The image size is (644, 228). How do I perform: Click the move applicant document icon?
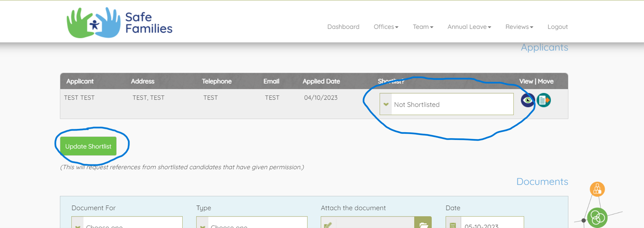pyautogui.click(x=544, y=100)
